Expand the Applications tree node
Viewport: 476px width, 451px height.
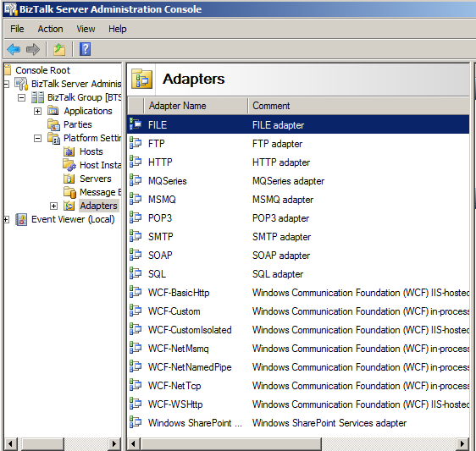(x=37, y=112)
